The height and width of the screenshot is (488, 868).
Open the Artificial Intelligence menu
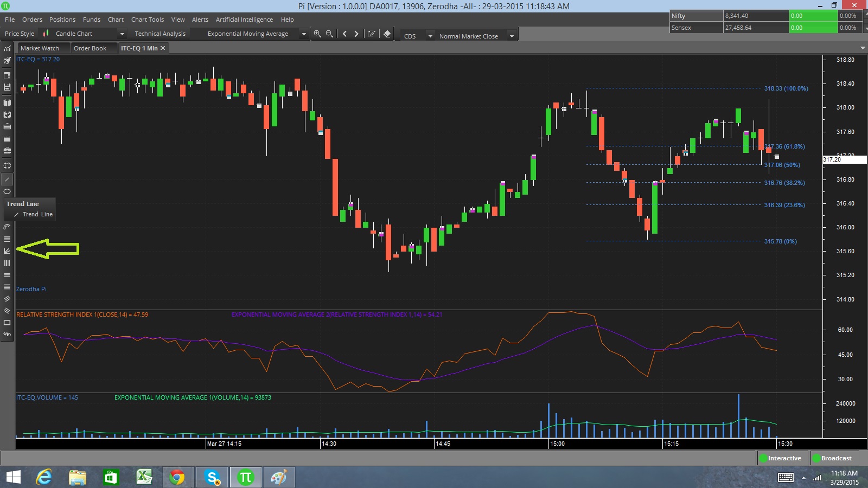coord(244,20)
